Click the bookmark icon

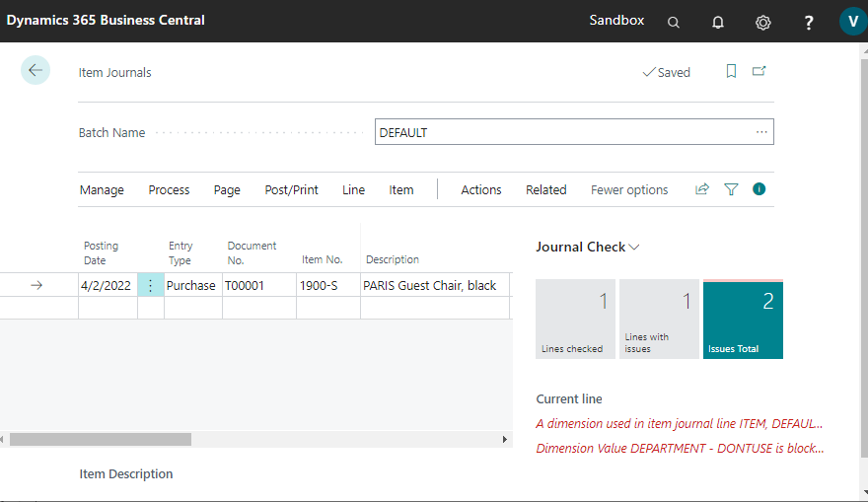(x=731, y=71)
